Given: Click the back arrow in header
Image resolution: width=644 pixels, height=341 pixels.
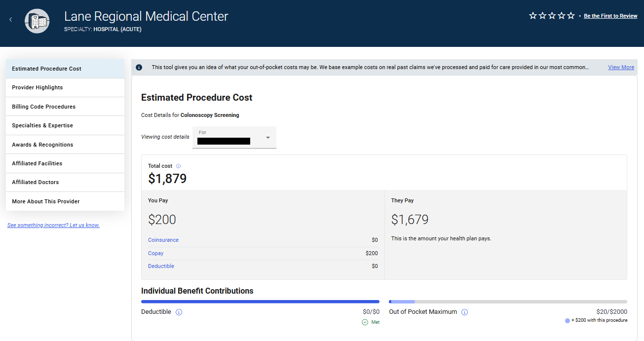Looking at the screenshot, I should click(11, 20).
